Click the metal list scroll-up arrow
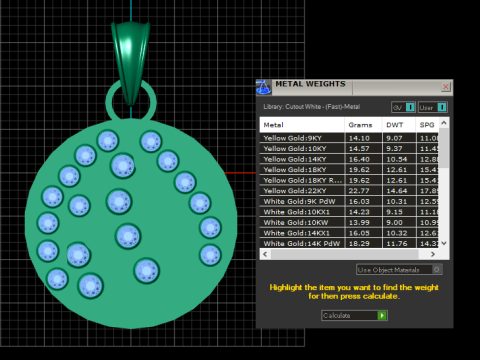This screenshot has width=480, height=360. (444, 123)
